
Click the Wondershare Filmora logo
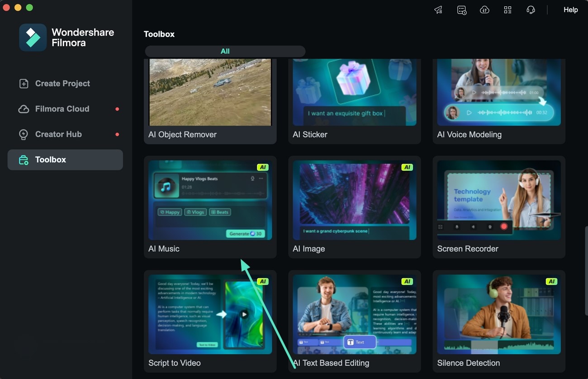pos(33,37)
